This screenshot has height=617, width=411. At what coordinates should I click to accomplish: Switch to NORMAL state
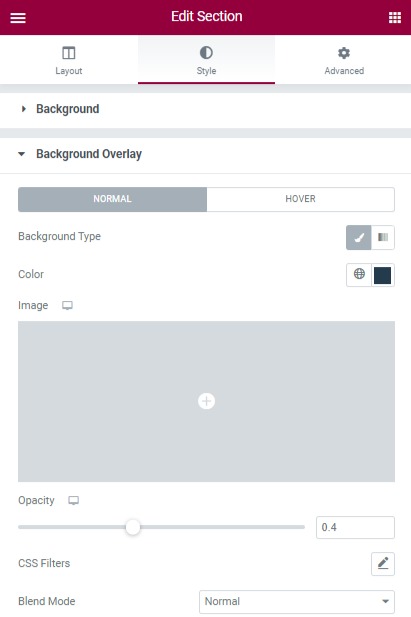point(112,199)
